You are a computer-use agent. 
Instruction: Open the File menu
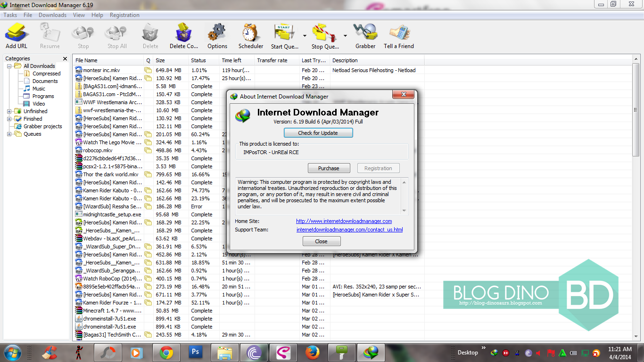tap(28, 15)
